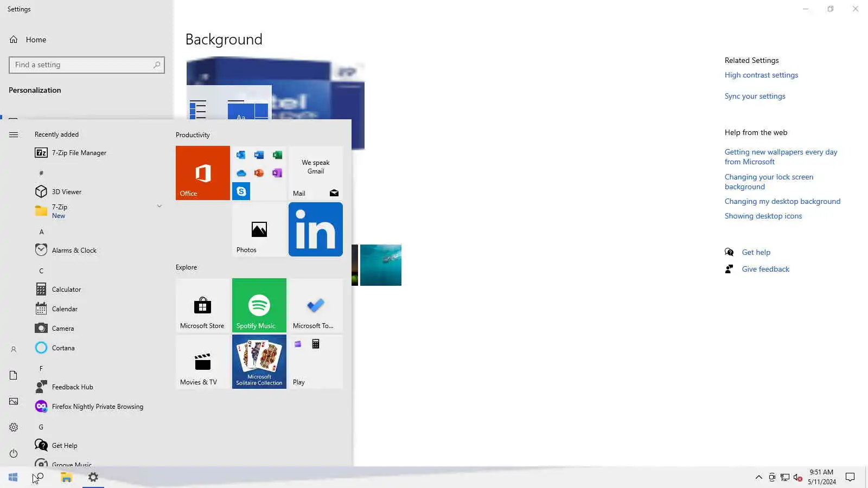868x488 pixels.
Task: Open the Action Center notifications icon
Action: tap(850, 477)
